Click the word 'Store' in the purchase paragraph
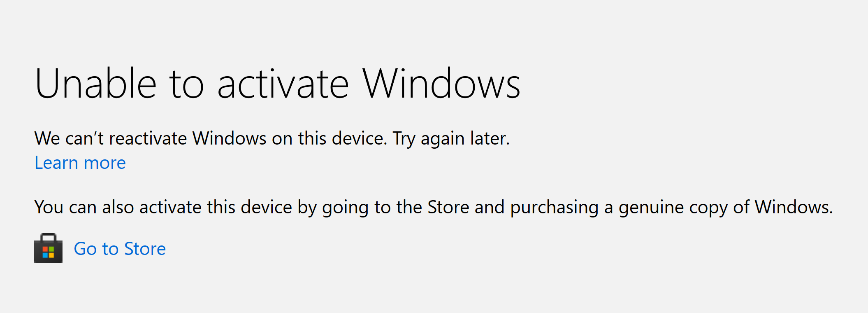This screenshot has width=868, height=313. pos(448,207)
